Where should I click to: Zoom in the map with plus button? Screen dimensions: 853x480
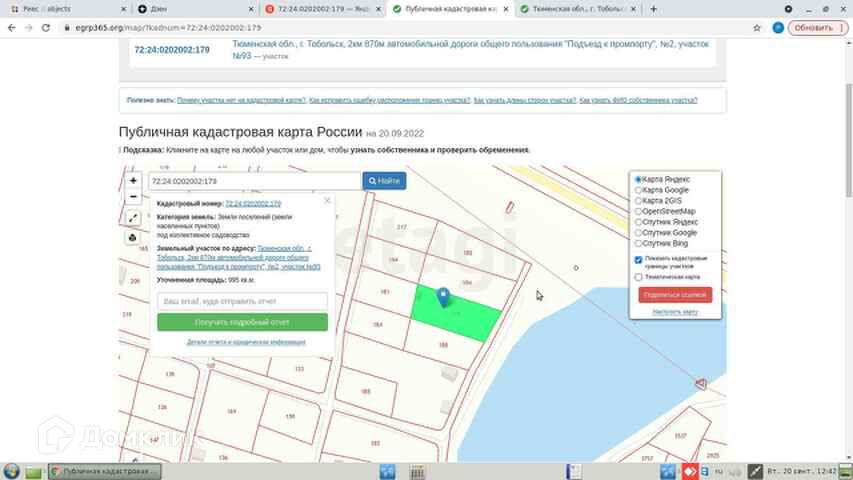[x=133, y=181]
